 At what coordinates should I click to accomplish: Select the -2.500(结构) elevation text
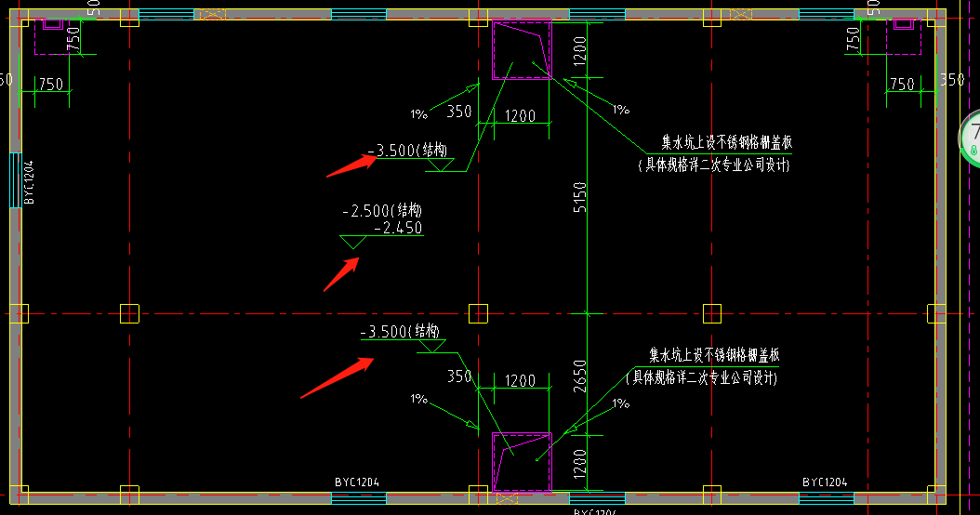382,210
